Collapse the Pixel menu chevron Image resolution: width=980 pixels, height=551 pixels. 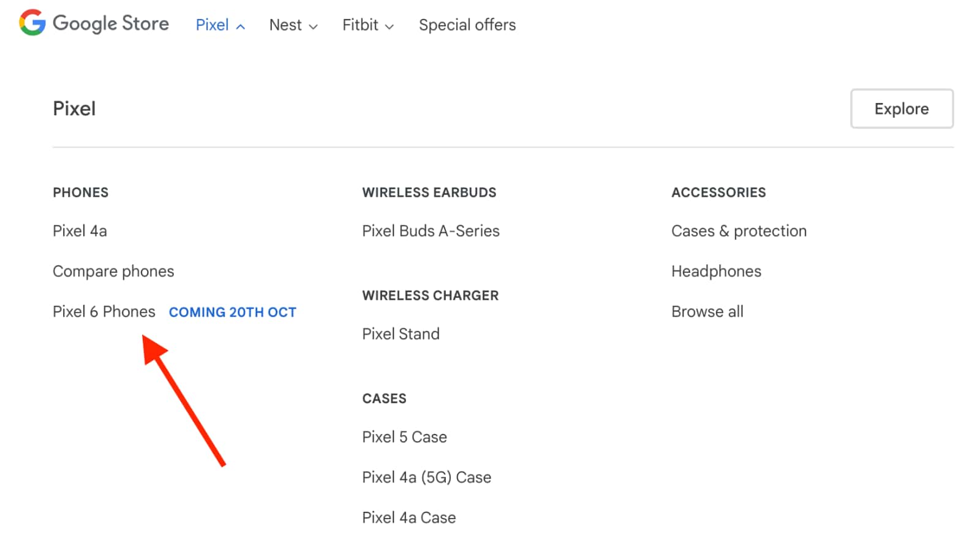(x=241, y=26)
